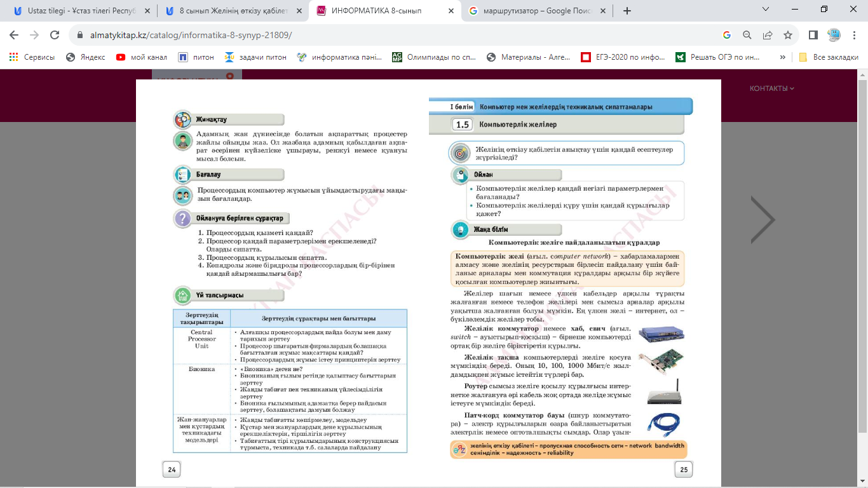Open the Chrome profile avatar
The width and height of the screenshot is (868, 488).
pyautogui.click(x=834, y=35)
